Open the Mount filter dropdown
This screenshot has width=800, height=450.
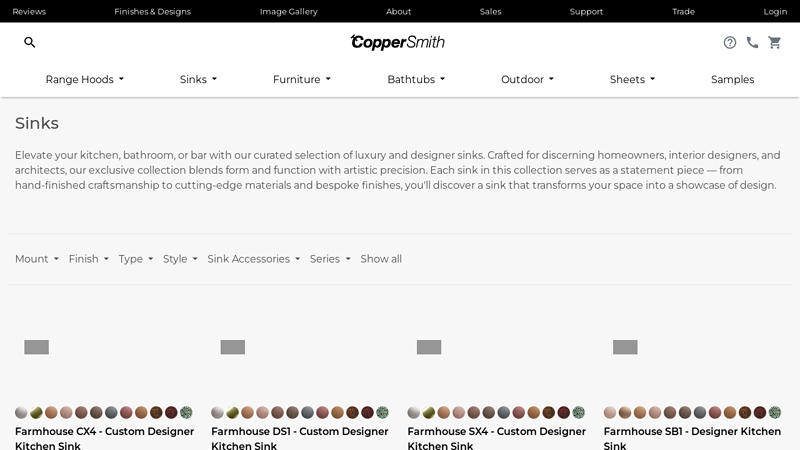point(37,259)
